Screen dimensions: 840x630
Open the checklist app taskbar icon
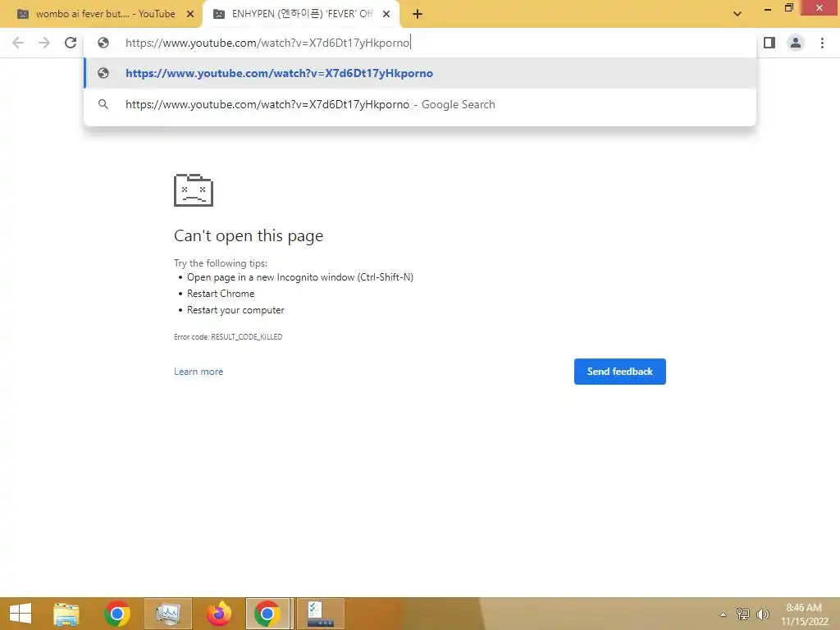321,614
